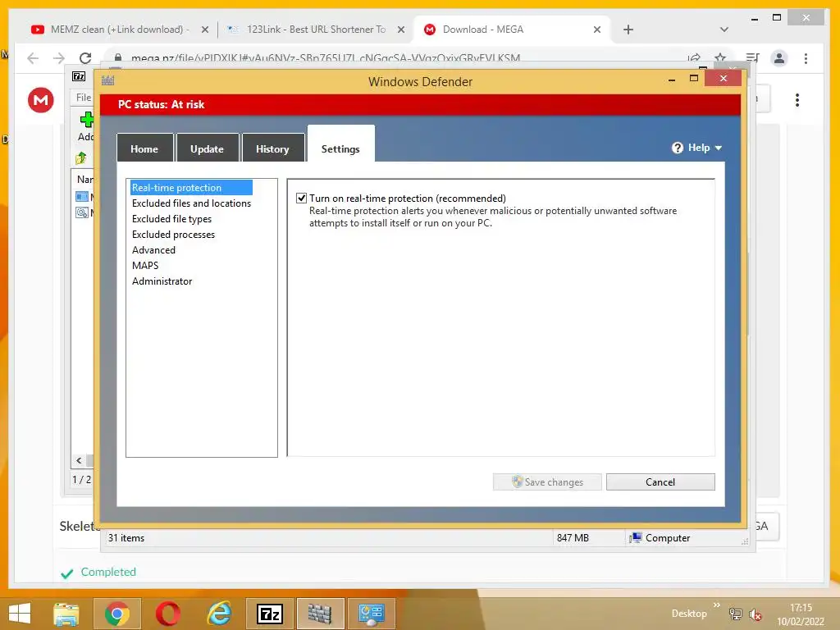Open the Advanced settings category
Image resolution: width=840 pixels, height=630 pixels.
[153, 249]
